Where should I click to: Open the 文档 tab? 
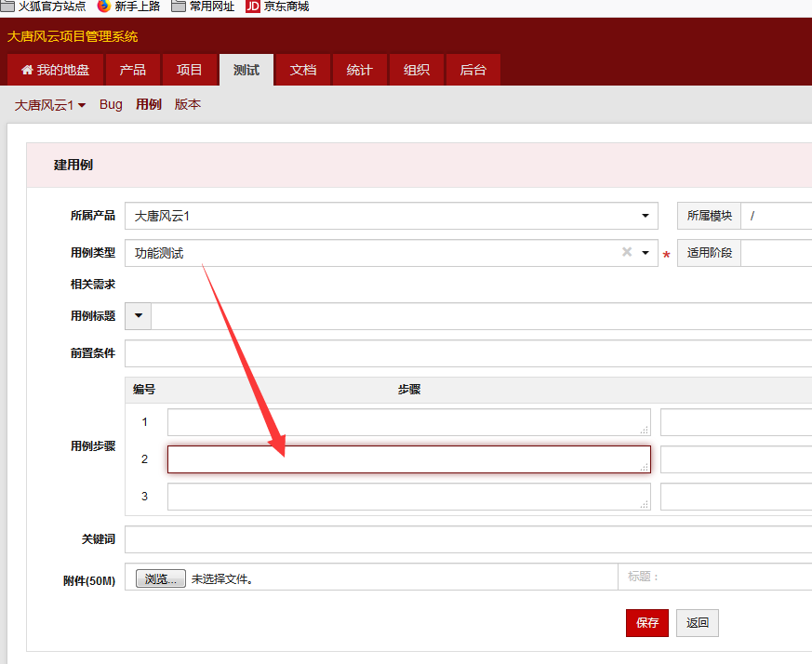pos(303,70)
